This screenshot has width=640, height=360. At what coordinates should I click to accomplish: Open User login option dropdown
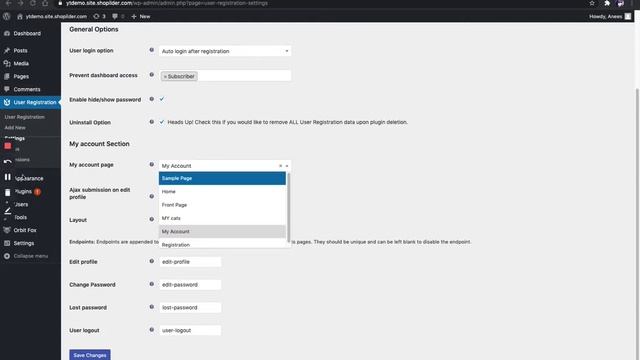pos(225,51)
